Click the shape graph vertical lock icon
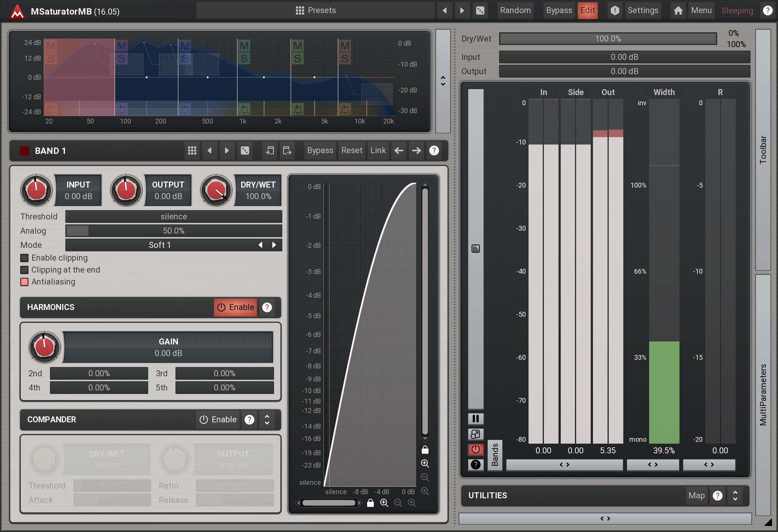This screenshot has width=778, height=532. tap(425, 449)
